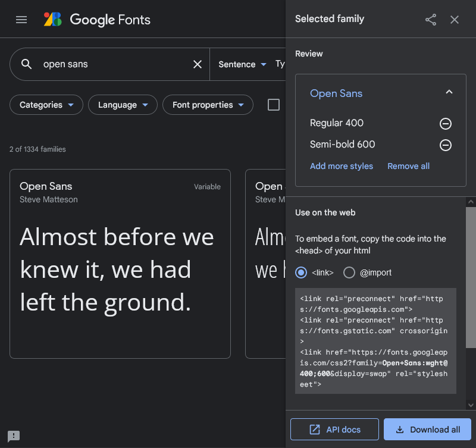
Task: Open the Open Sans Variable font card
Action: 120,264
